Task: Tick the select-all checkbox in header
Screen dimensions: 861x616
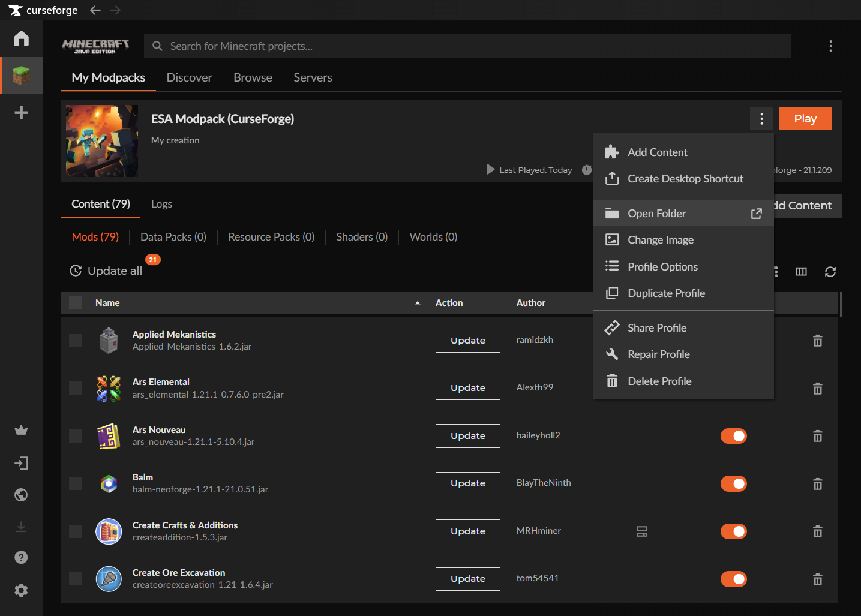Action: point(76,302)
